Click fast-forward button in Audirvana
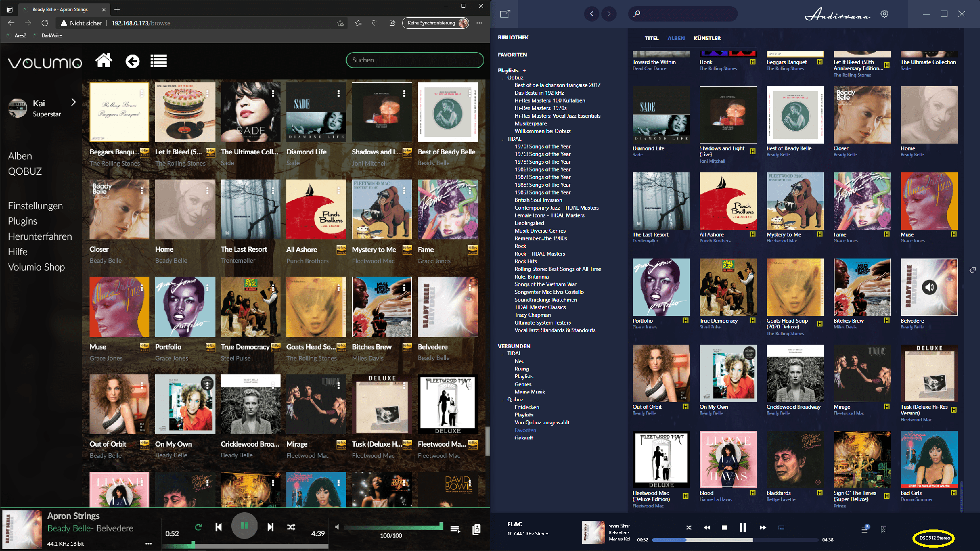The width and height of the screenshot is (980, 551). click(763, 527)
